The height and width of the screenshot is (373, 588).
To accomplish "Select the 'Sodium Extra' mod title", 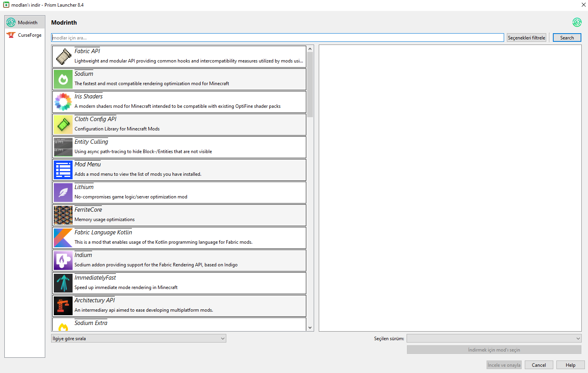I will tap(91, 323).
